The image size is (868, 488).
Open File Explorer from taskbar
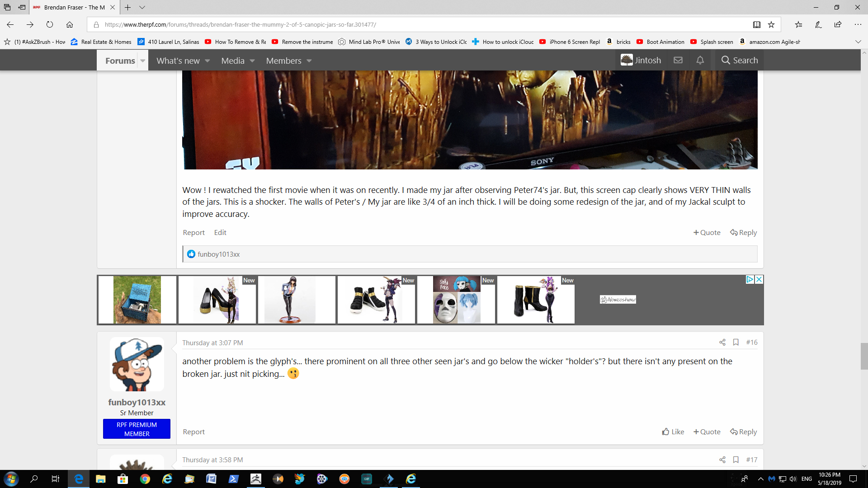click(100, 479)
